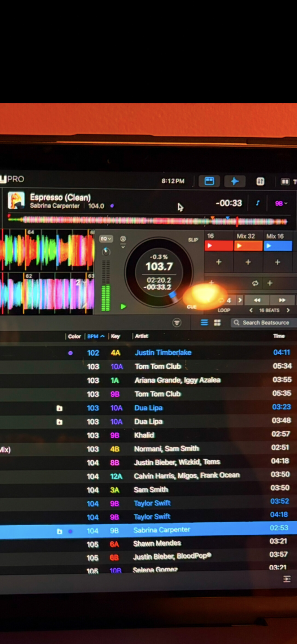This screenshot has height=644, width=297.
Task: Decrease beat jump size left of 16 BEATS
Action: point(251,310)
